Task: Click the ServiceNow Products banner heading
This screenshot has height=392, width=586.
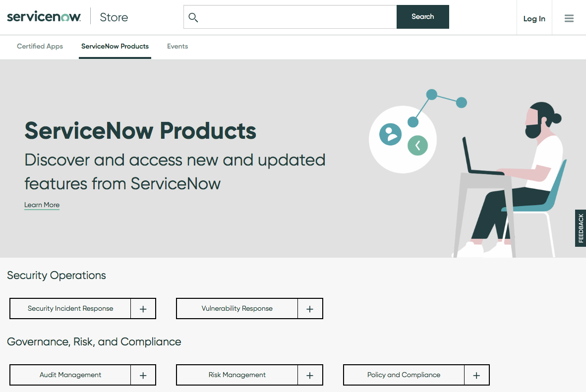Action: point(140,131)
